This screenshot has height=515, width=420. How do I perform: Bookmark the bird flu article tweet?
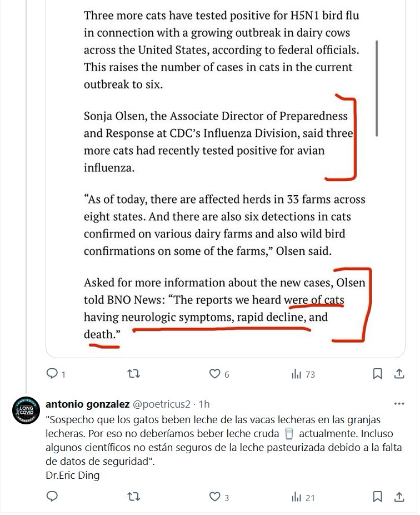point(377,374)
